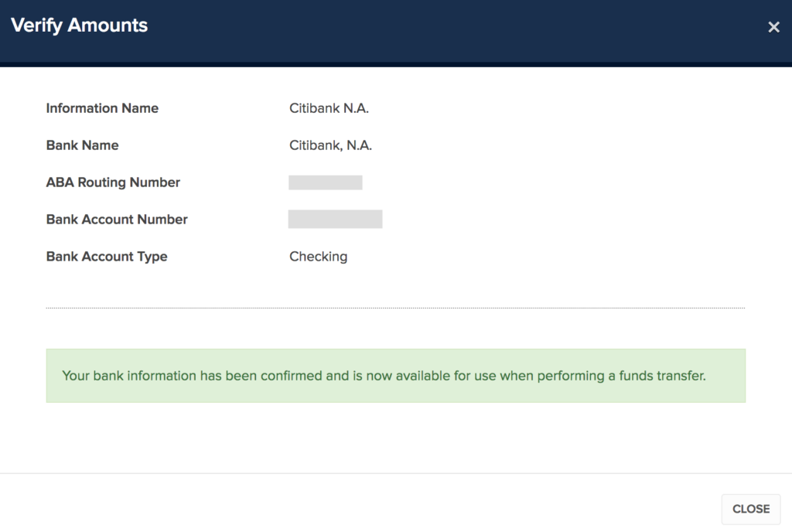The image size is (792, 532).
Task: Select the Bank Account Number label
Action: point(117,220)
